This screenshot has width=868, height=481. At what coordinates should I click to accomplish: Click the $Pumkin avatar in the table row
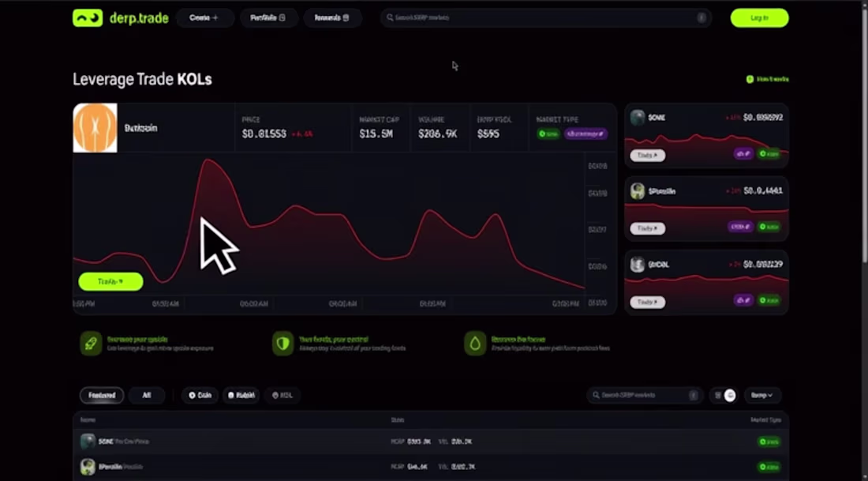pyautogui.click(x=88, y=467)
